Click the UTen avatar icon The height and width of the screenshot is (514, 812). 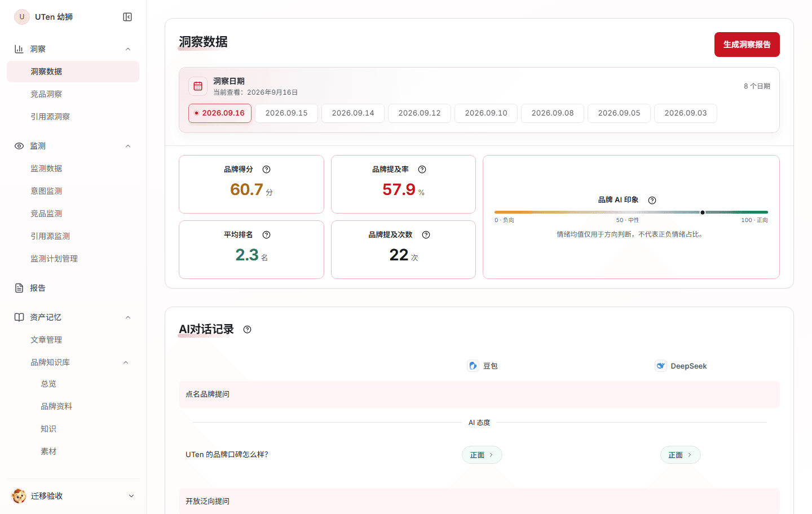point(22,17)
